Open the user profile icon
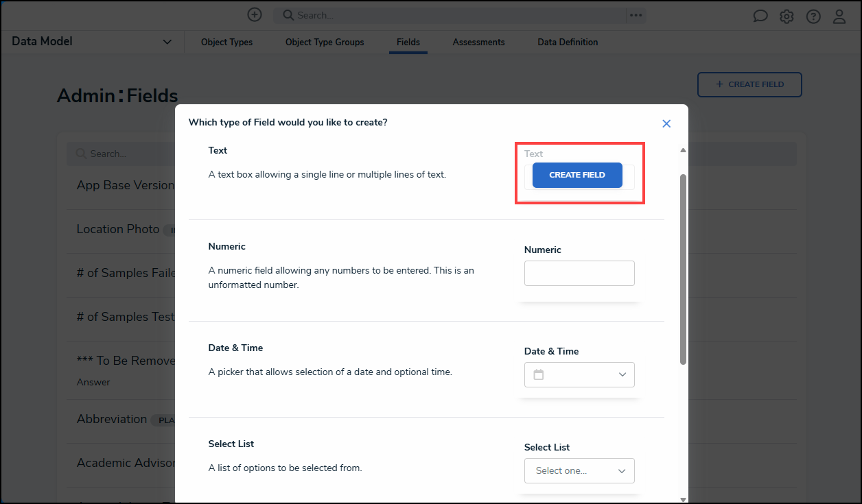The image size is (862, 504). click(x=839, y=16)
